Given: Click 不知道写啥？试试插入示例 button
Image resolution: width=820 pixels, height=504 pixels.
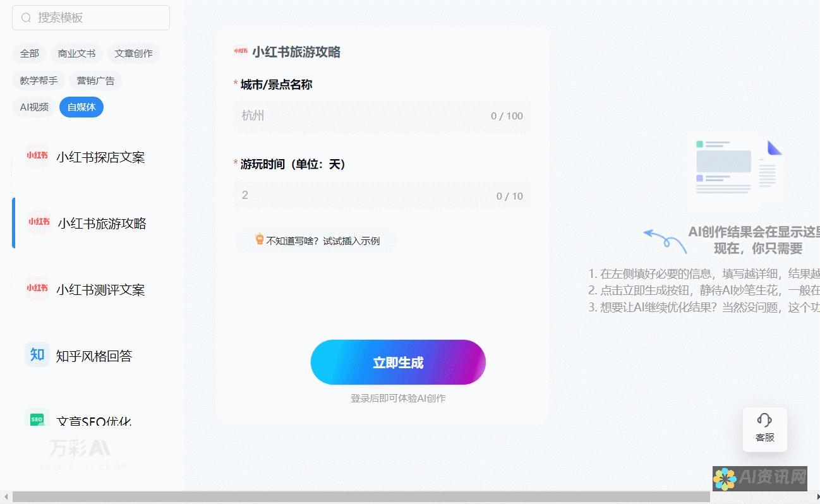Looking at the screenshot, I should [317, 241].
